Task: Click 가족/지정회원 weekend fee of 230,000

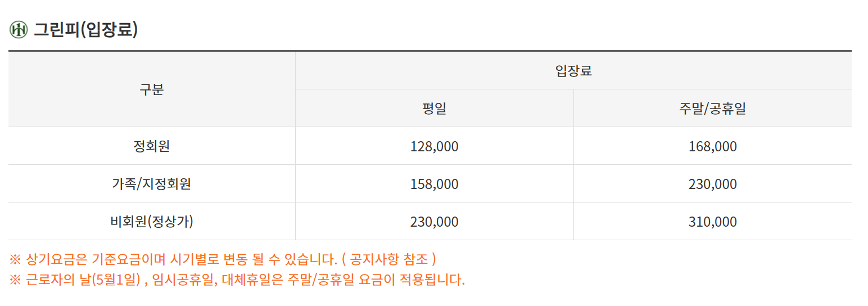Action: click(x=712, y=184)
